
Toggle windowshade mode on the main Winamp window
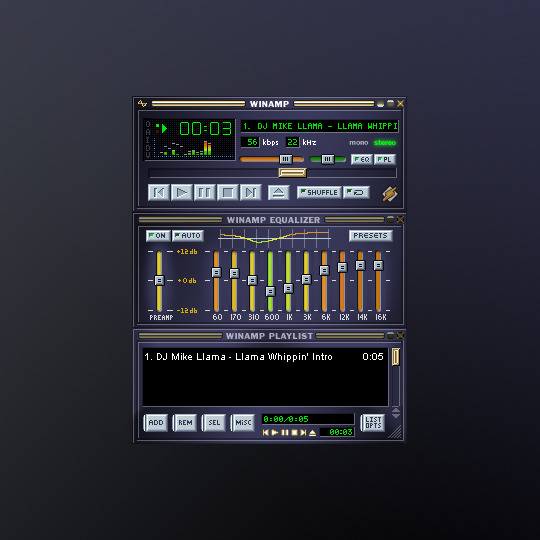[x=390, y=103]
